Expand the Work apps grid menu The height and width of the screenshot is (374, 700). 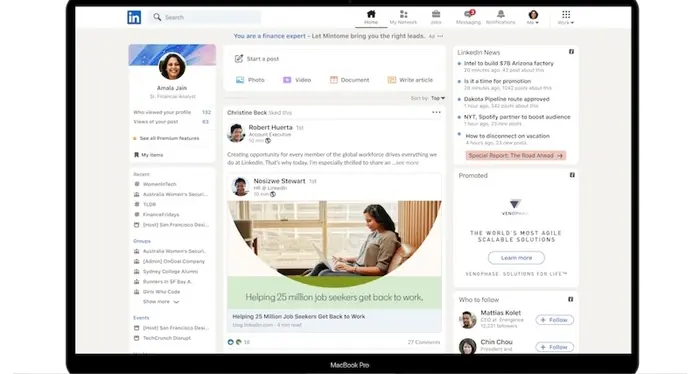point(566,17)
